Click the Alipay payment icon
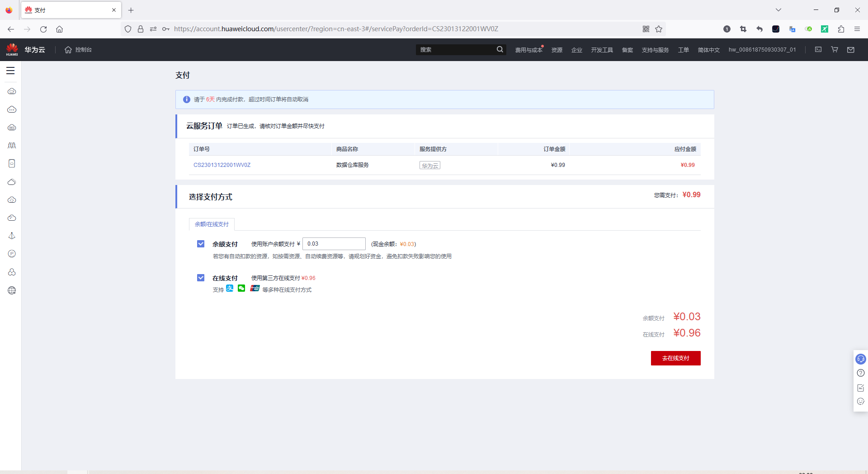 click(x=230, y=289)
